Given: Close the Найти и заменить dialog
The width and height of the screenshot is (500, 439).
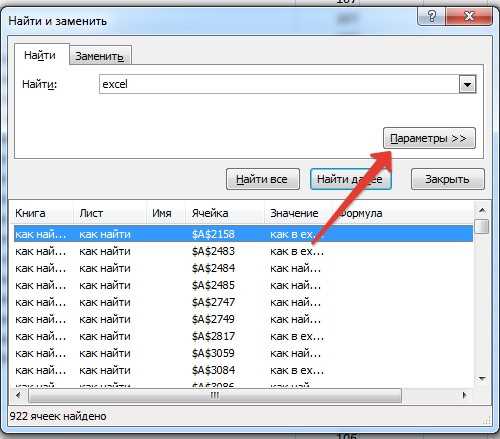Looking at the screenshot, I should click(x=469, y=16).
